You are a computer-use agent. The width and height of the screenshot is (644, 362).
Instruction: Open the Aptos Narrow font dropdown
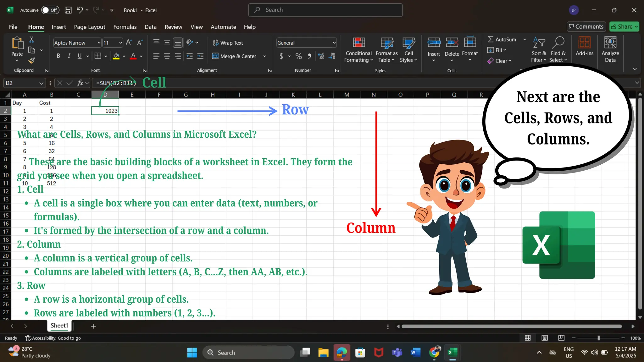[x=99, y=43]
